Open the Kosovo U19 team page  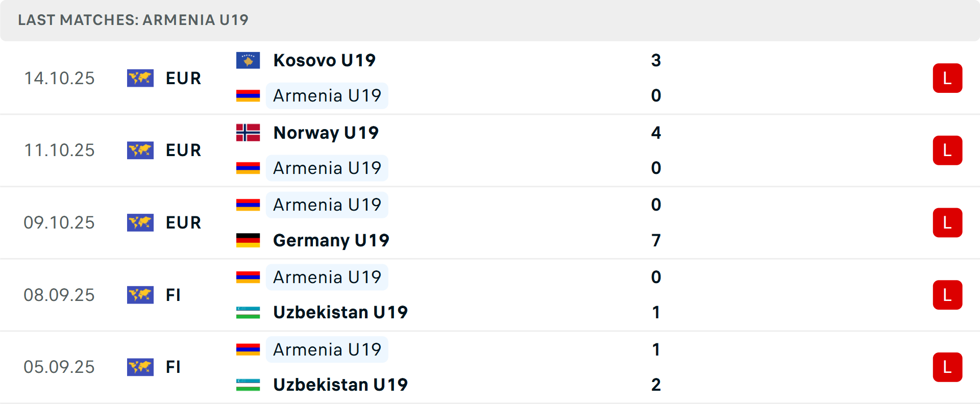[324, 60]
